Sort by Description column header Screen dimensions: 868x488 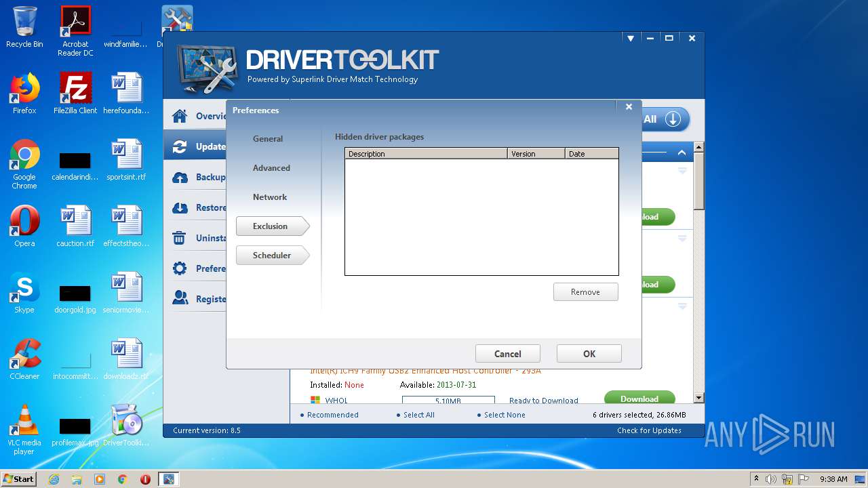click(426, 154)
